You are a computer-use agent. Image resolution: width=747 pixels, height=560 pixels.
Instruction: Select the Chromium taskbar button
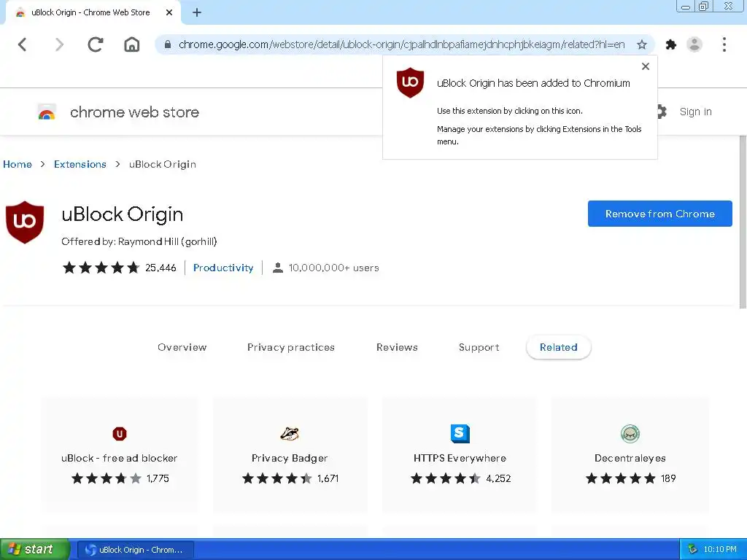point(135,550)
